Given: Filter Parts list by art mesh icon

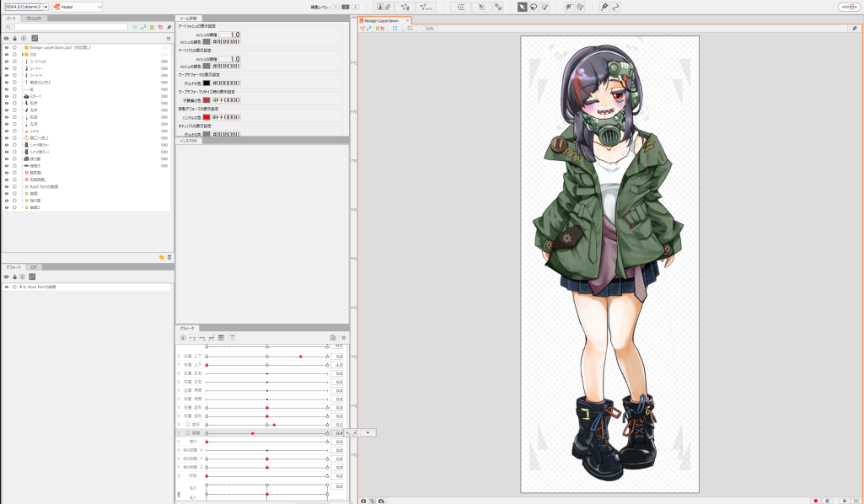Looking at the screenshot, I should point(135,27).
